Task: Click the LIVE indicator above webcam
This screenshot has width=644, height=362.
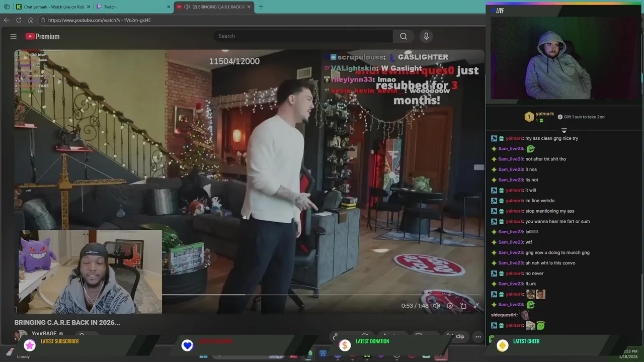Action: tap(498, 11)
